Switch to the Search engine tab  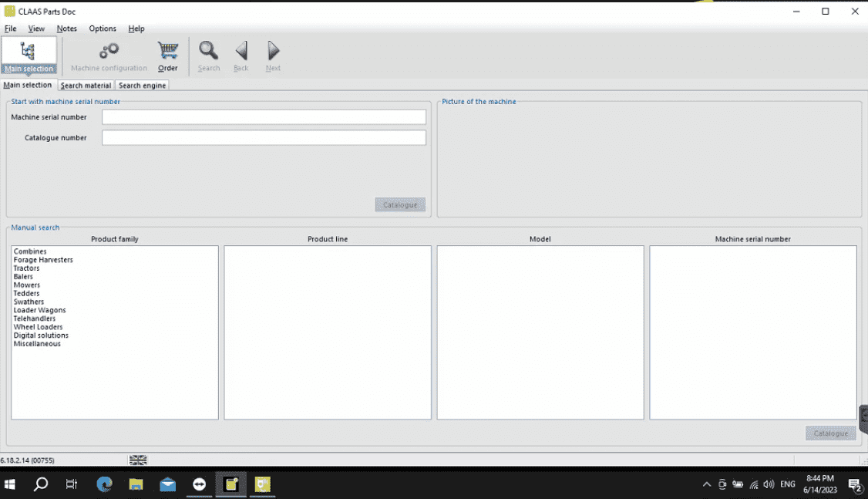(143, 86)
